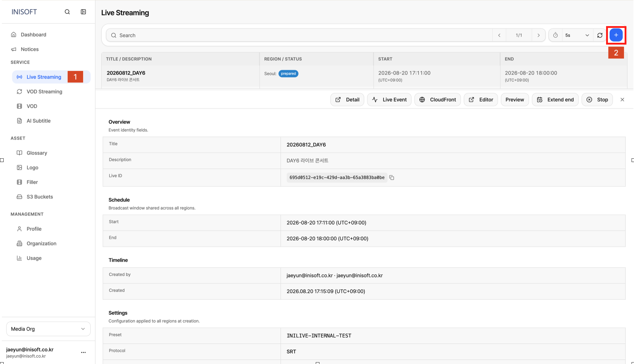Go to previous page of results
Image resolution: width=634 pixels, height=364 pixels.
499,35
